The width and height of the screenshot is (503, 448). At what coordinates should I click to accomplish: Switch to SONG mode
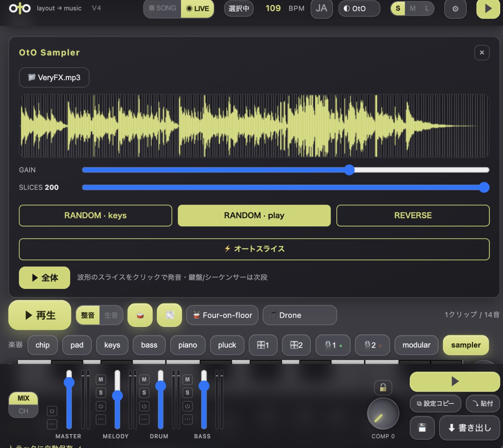click(x=162, y=8)
